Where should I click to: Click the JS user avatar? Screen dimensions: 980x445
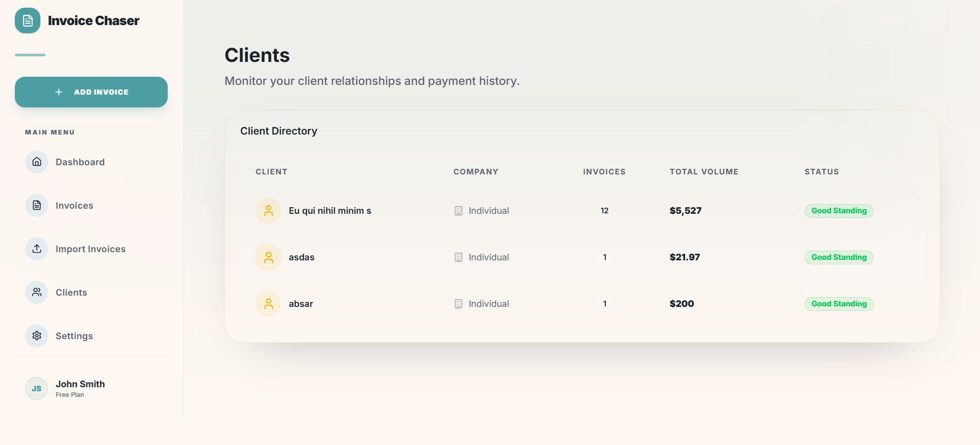click(x=37, y=389)
